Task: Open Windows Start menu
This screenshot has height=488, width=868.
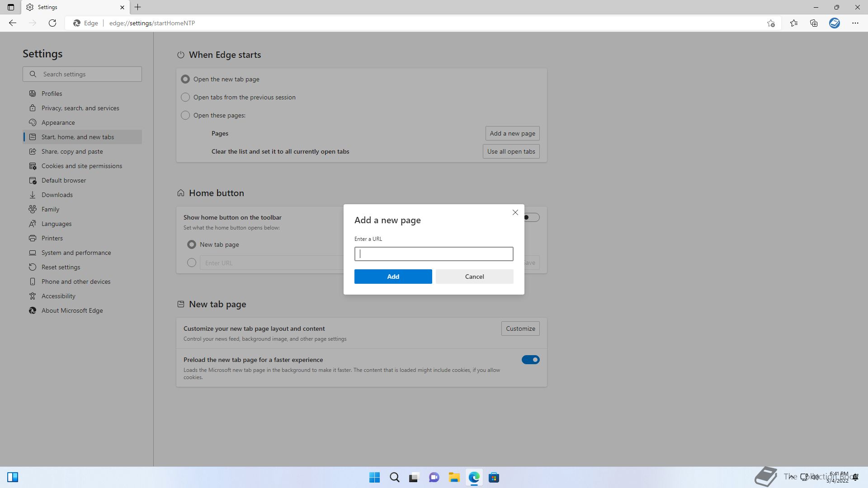Action: click(375, 478)
